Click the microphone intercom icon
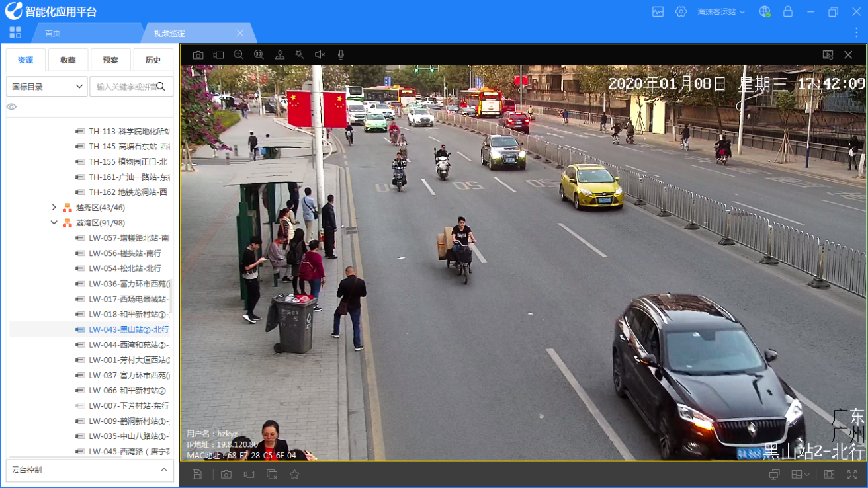 tap(341, 55)
